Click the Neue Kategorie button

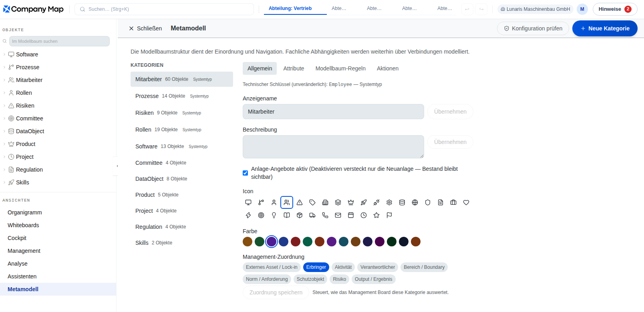click(x=605, y=28)
